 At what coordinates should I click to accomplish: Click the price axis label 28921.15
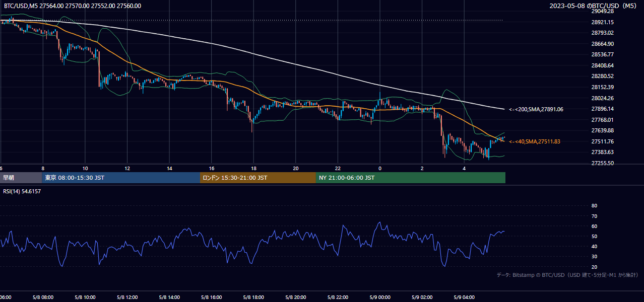602,22
